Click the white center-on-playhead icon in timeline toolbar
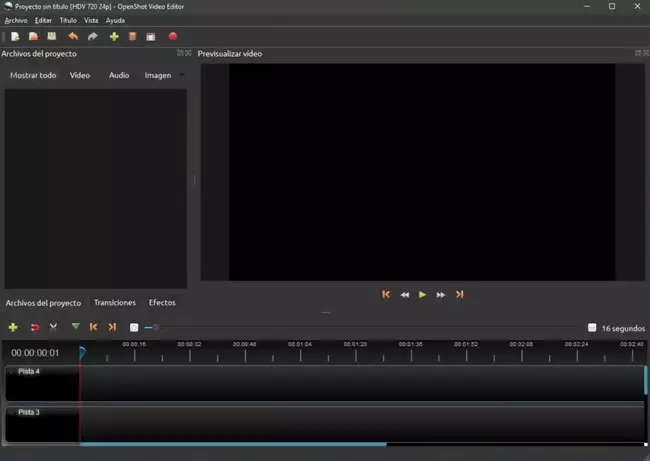Image resolution: width=650 pixels, height=461 pixels. (x=134, y=328)
